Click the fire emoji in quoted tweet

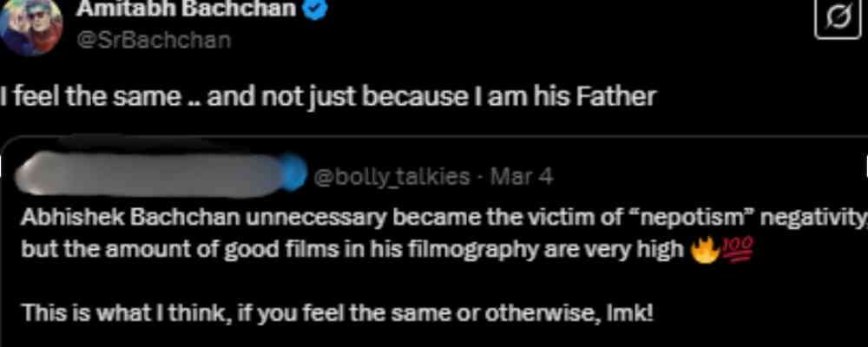tap(701, 252)
